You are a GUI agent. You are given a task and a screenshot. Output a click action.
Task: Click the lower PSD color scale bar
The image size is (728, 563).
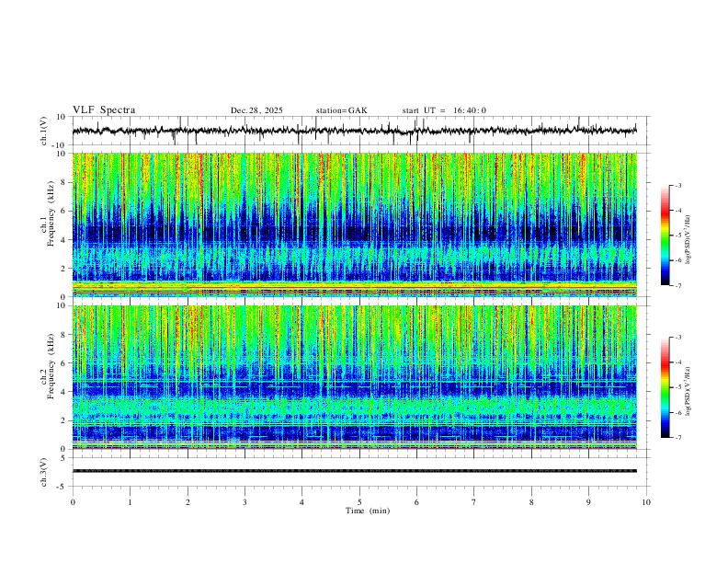coord(665,387)
